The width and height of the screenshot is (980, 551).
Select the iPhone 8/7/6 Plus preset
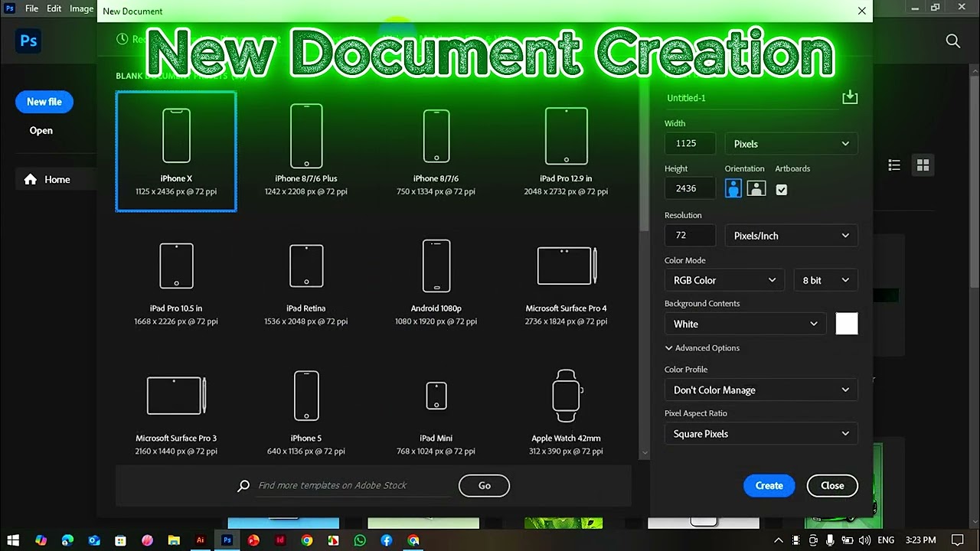[306, 152]
